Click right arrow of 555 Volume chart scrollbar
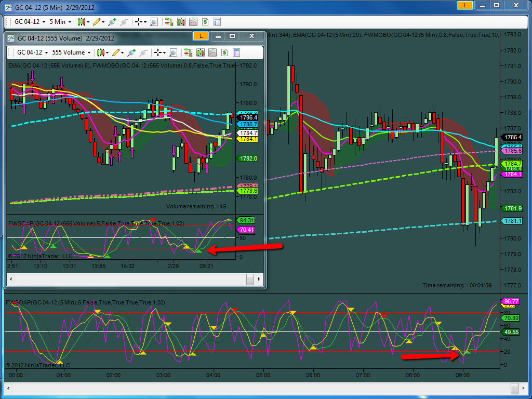The image size is (532, 399). click(259, 280)
